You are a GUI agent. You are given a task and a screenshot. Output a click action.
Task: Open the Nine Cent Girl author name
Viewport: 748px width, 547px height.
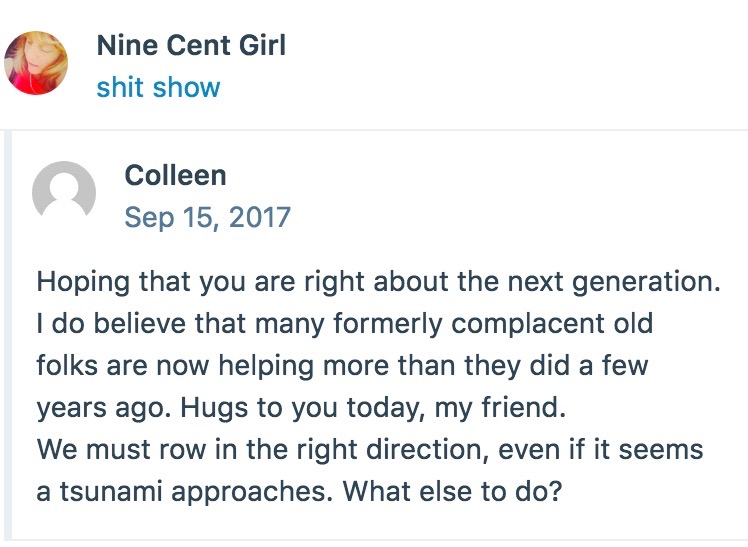point(191,45)
